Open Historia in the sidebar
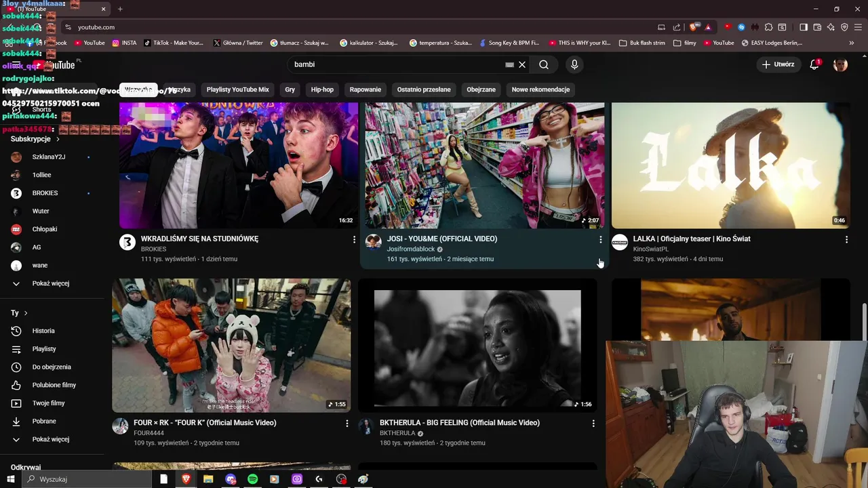868x488 pixels. pos(51,331)
